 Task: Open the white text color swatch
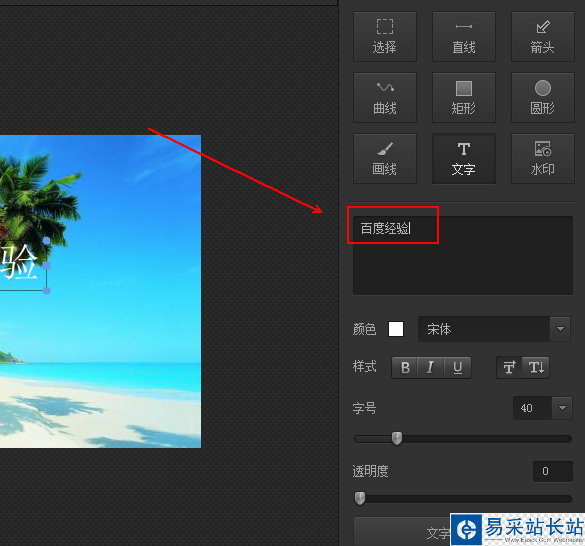(x=396, y=329)
